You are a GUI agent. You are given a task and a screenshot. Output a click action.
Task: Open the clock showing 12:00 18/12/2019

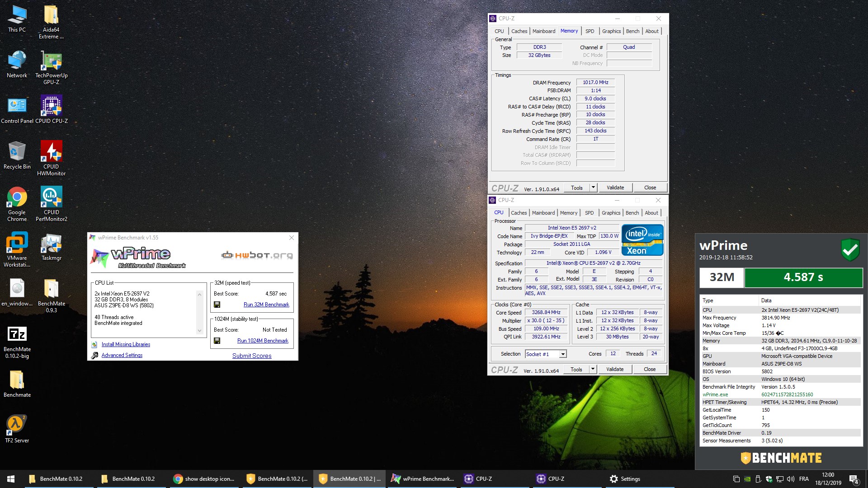pyautogui.click(x=828, y=479)
